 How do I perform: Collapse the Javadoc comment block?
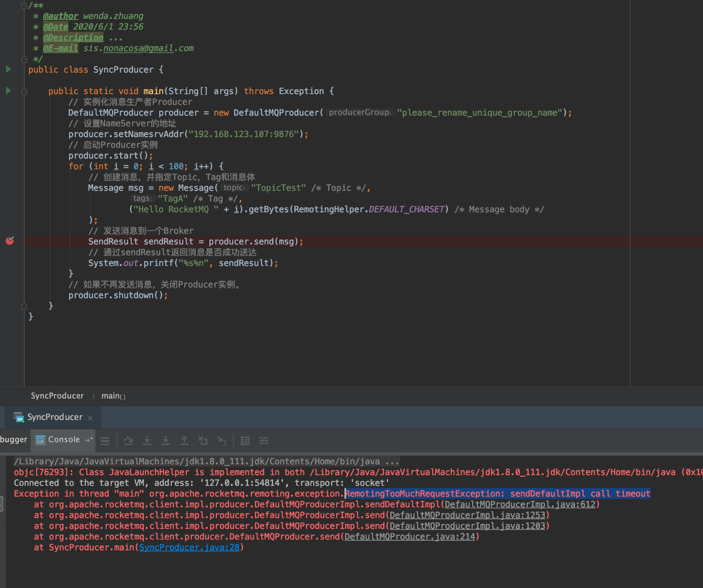click(x=24, y=6)
